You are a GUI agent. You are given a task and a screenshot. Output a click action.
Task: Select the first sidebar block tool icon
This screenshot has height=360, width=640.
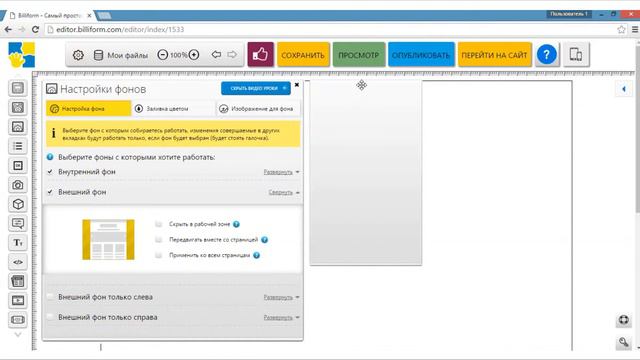pos(18,88)
